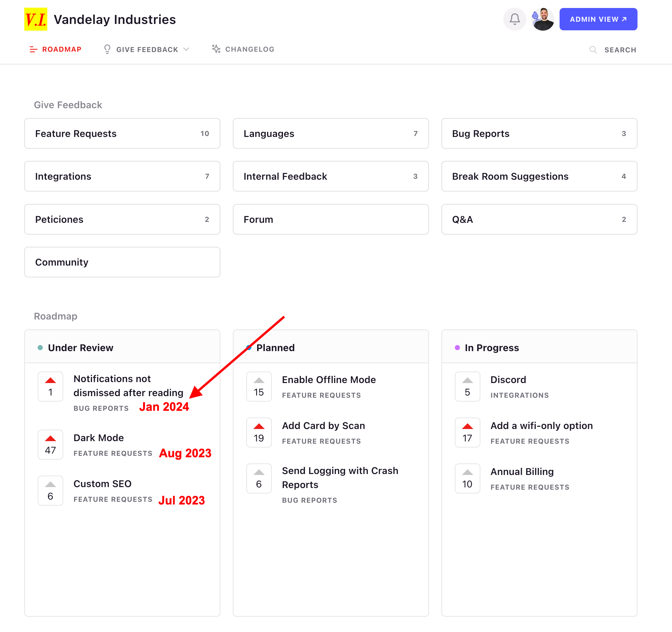Toggle upvote on Add a wifi-only option
672x632 pixels.
[x=468, y=433]
